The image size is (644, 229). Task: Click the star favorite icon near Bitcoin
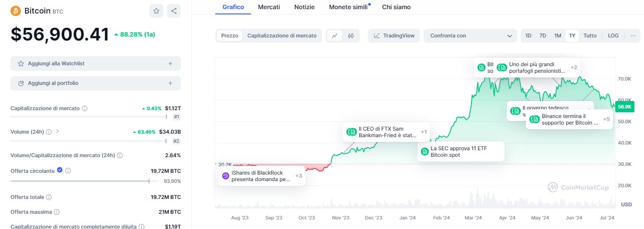point(156,11)
